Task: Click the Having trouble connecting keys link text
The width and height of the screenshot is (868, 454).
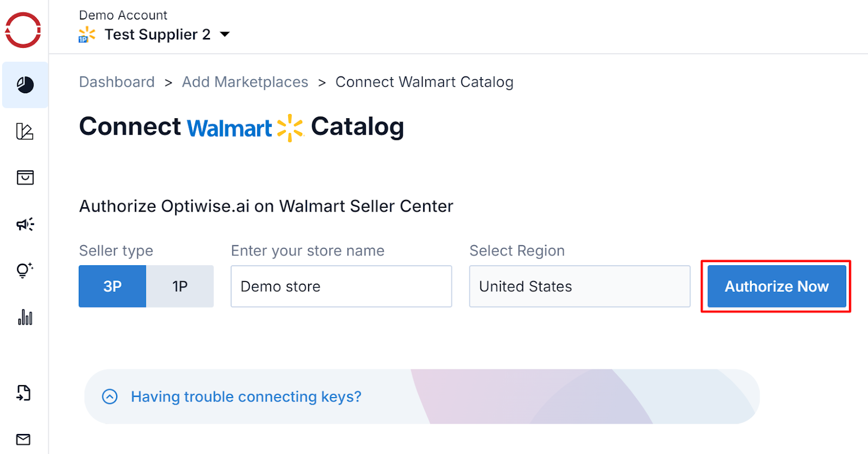Action: (x=246, y=397)
